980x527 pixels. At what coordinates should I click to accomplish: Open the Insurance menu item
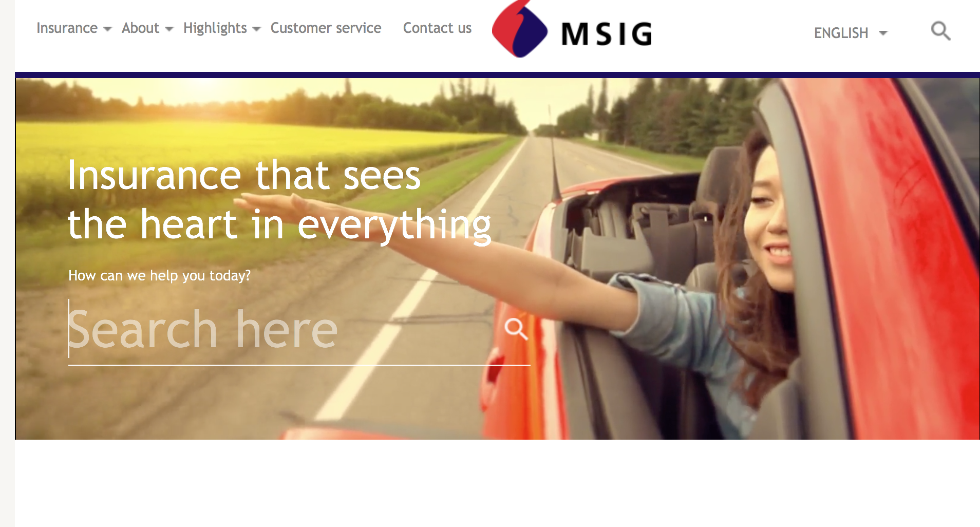click(67, 28)
